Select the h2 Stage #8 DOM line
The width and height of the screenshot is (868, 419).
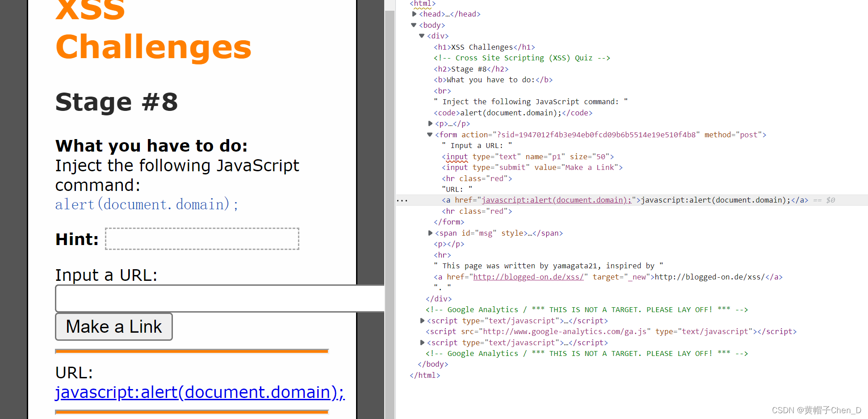click(471, 69)
